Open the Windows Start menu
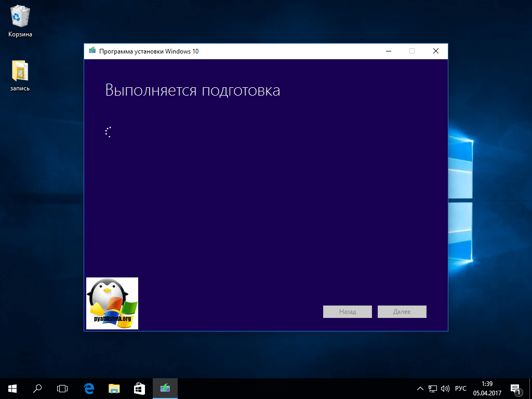 [x=12, y=389]
